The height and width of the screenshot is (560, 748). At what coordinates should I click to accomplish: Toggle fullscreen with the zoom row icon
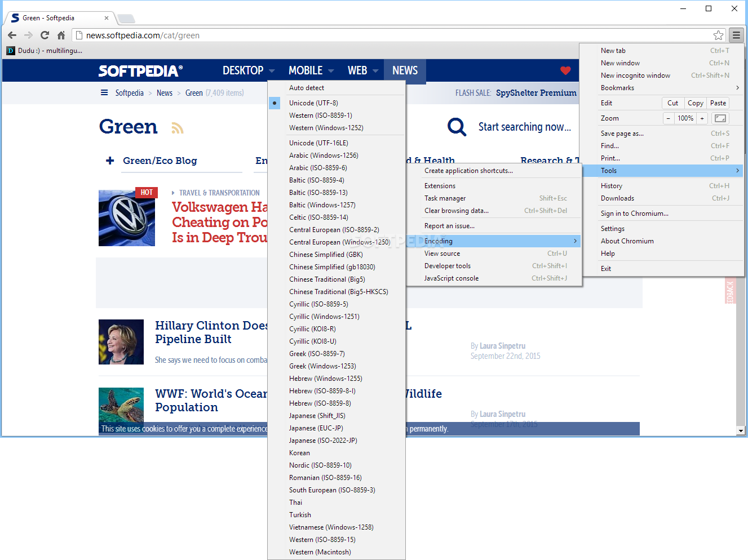(720, 118)
